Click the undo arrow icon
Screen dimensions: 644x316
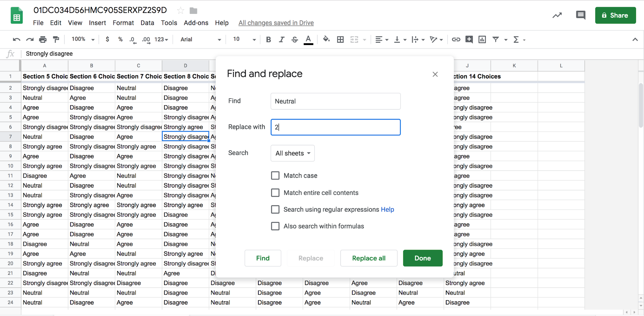[x=16, y=40]
